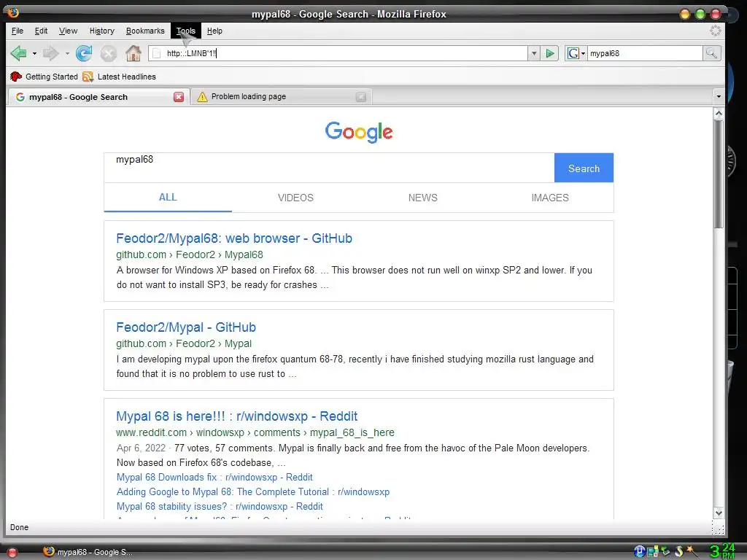Click the S-shaped tray icon
Viewport: 747px width, 560px height.
pyautogui.click(x=678, y=551)
